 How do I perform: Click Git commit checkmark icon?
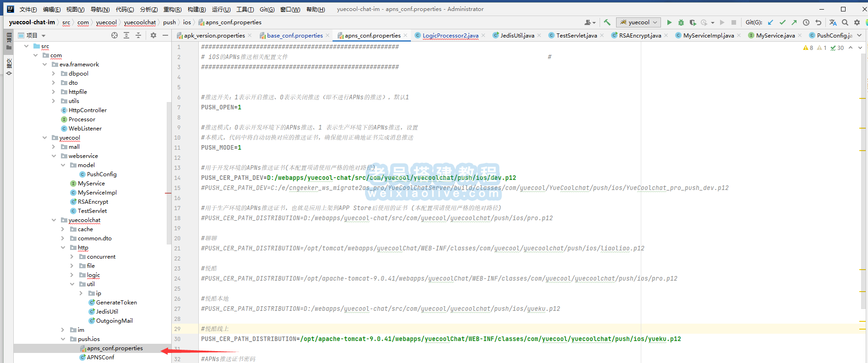coord(782,22)
